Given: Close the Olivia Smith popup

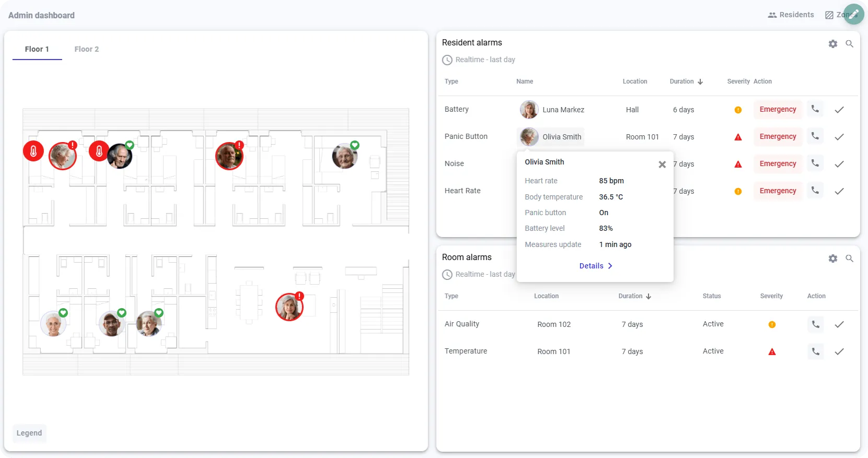Looking at the screenshot, I should pyautogui.click(x=662, y=165).
